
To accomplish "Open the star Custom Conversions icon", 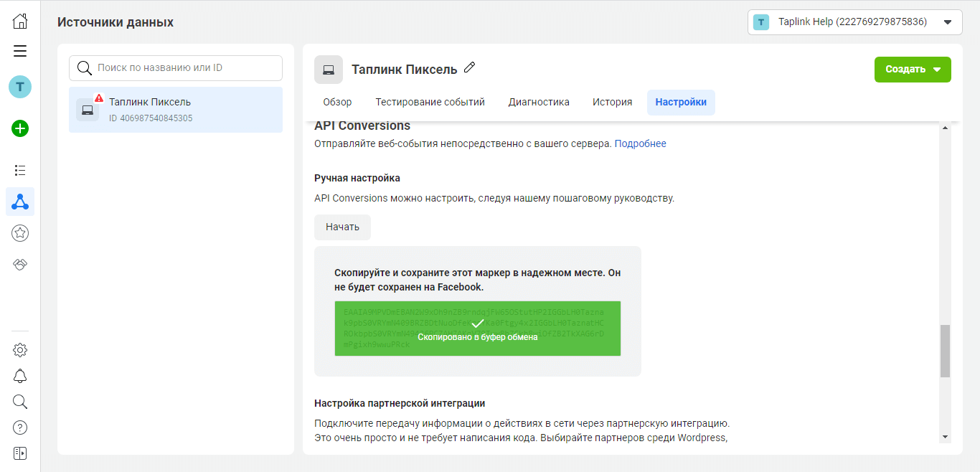I will pos(20,232).
